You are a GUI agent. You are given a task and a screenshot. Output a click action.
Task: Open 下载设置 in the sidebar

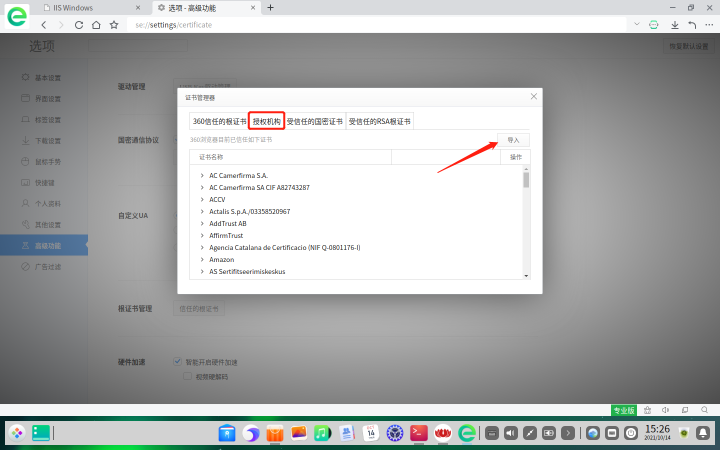coord(44,141)
